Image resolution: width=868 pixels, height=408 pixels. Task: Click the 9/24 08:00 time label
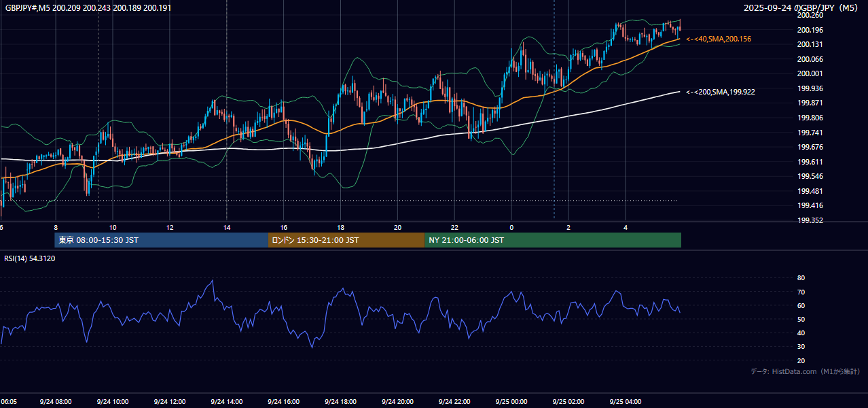[x=54, y=401]
